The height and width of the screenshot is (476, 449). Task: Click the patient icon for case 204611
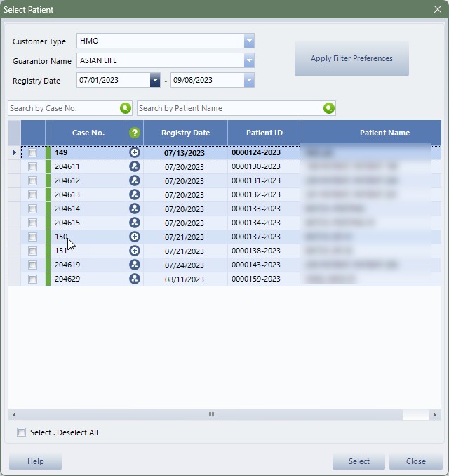(135, 166)
